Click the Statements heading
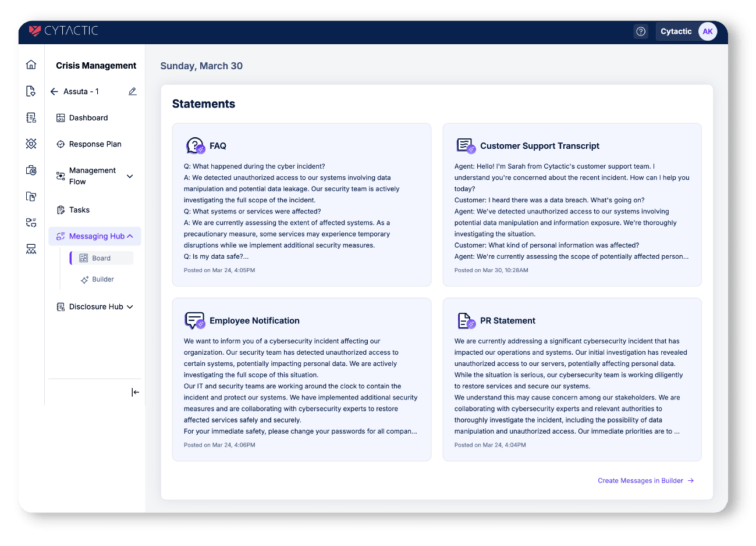This screenshot has height=546, width=756. point(204,104)
